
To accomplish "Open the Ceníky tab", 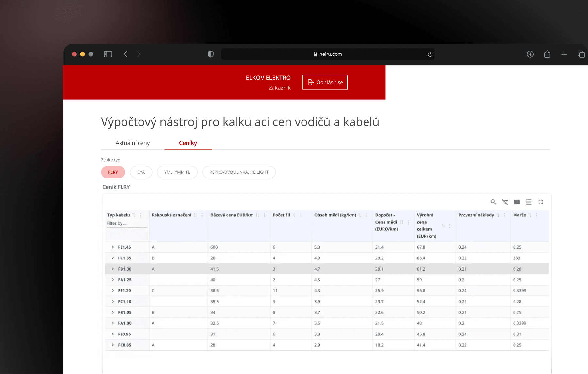I will (x=188, y=143).
